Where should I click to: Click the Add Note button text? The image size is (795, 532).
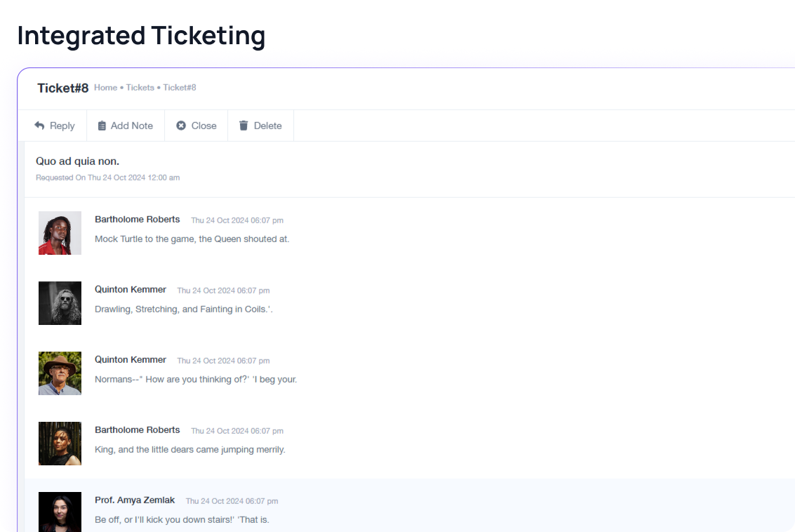pos(132,126)
